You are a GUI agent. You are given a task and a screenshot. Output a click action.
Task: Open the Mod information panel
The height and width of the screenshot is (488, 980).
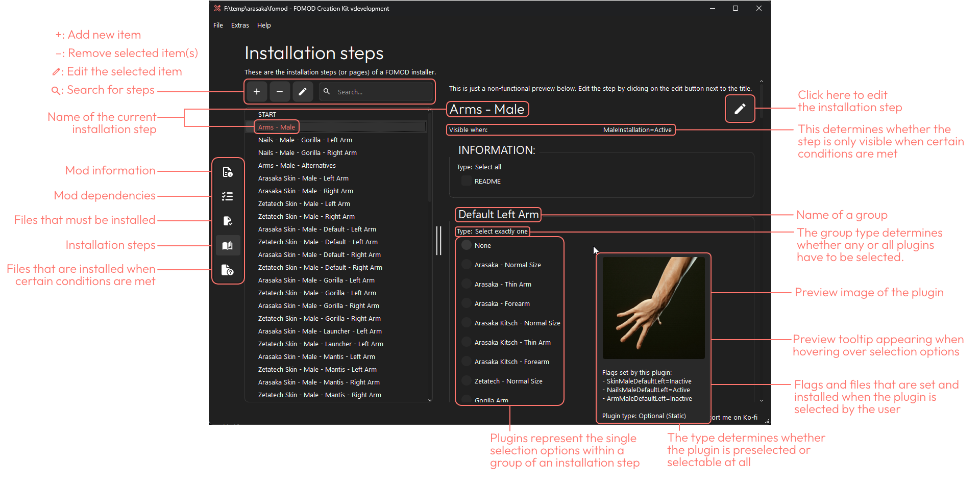point(228,172)
